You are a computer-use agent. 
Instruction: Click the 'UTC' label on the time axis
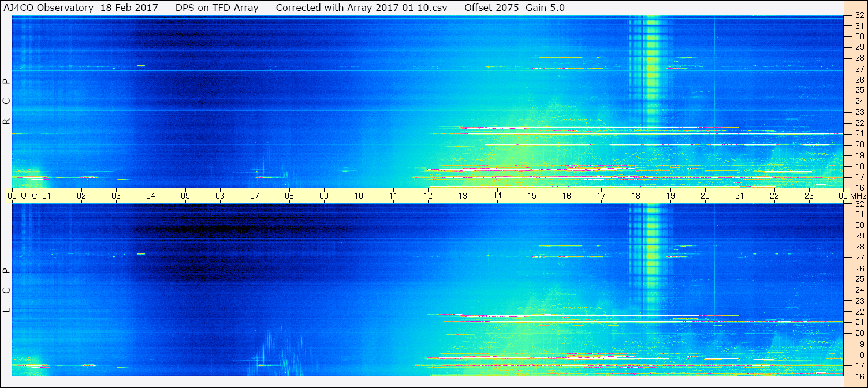pyautogui.click(x=29, y=196)
